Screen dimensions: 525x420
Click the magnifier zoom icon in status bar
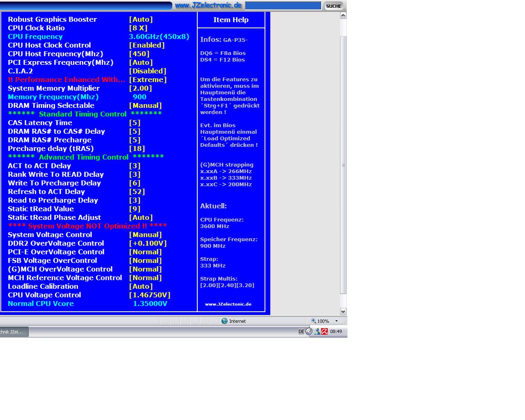(x=314, y=321)
